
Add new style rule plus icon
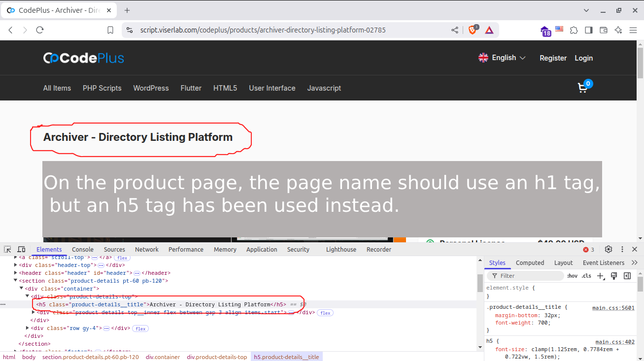[x=600, y=276]
